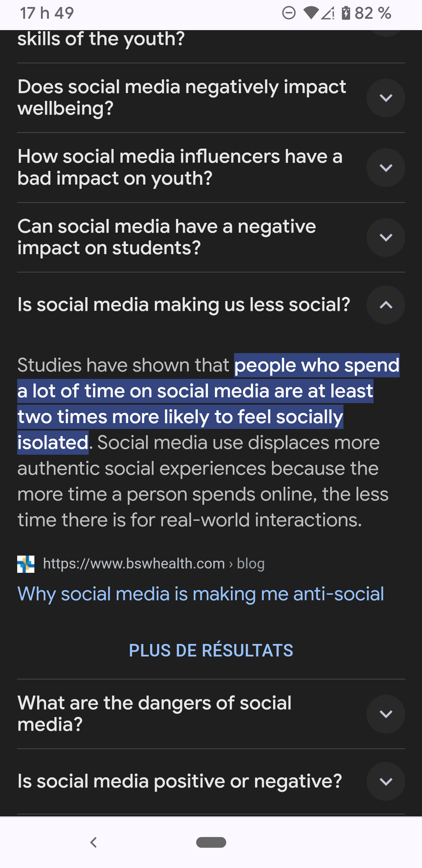Expand the social media influencers question chevron
Viewport: 422px width, 868px height.
pos(386,167)
